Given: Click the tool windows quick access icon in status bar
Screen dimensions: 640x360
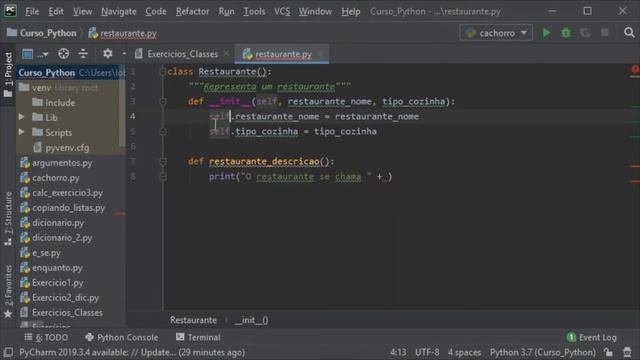Looking at the screenshot, I should pos(8,352).
